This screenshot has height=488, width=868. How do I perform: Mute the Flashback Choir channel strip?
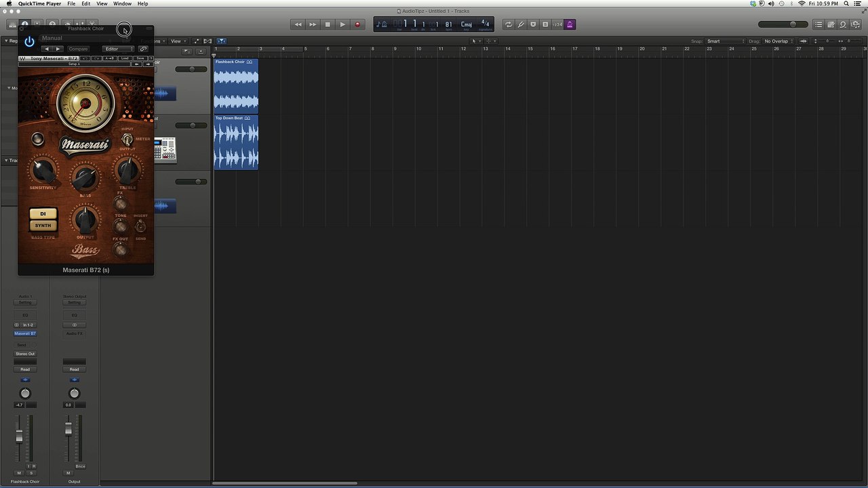pos(19,473)
